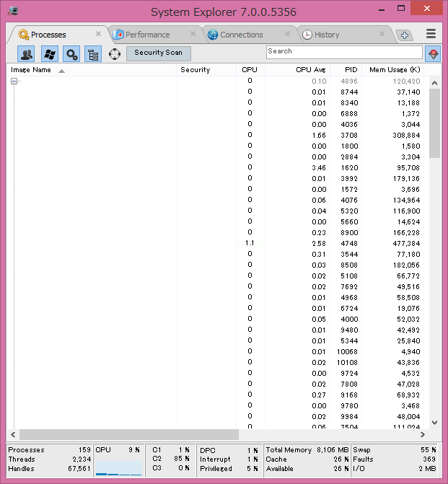Click the status bar CPU usage graph
Screen dimensions: 448x484
pos(118,468)
